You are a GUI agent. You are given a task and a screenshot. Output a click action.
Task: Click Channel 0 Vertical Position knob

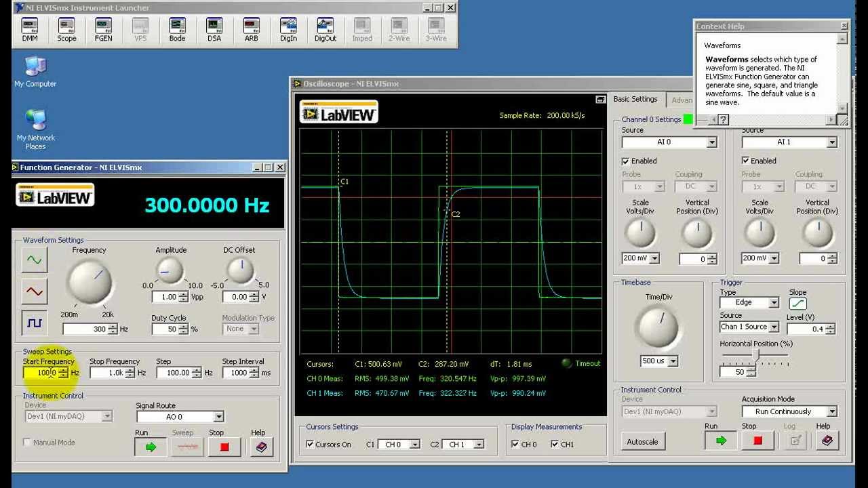pyautogui.click(x=697, y=233)
